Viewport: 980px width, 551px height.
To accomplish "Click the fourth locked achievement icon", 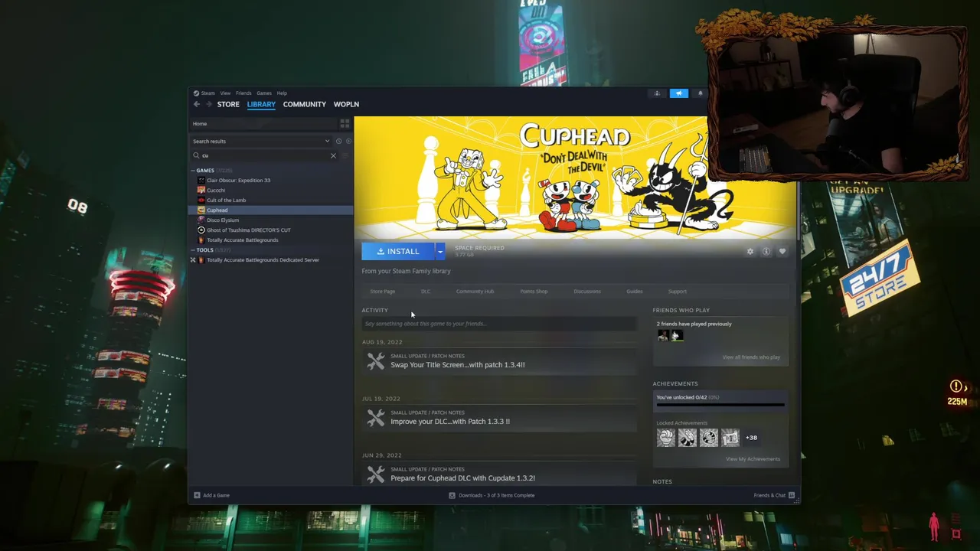I will (730, 438).
